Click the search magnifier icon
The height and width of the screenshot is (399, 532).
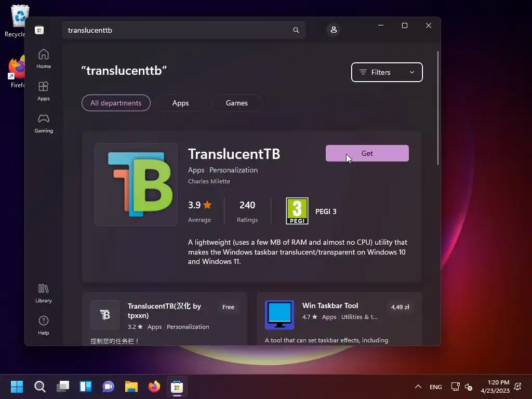(x=296, y=30)
